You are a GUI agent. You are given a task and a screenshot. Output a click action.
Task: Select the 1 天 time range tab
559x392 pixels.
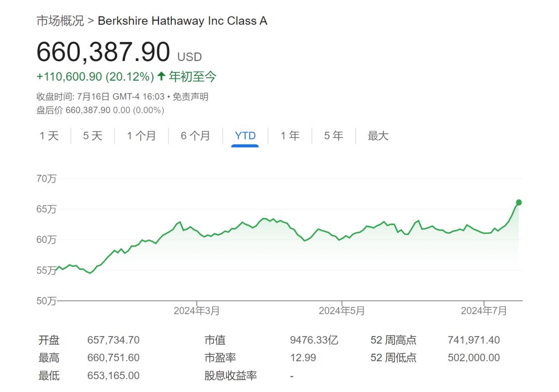click(x=49, y=136)
